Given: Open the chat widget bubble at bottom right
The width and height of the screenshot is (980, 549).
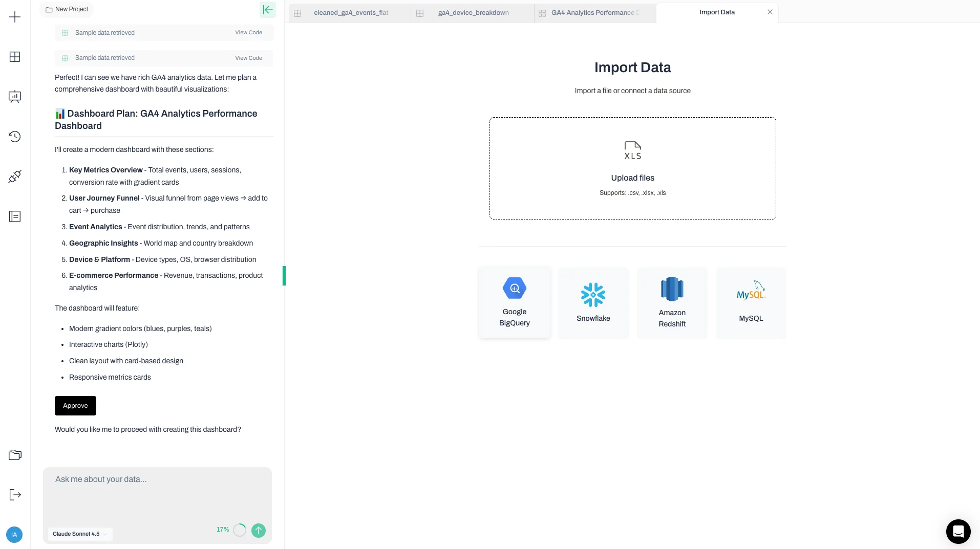Looking at the screenshot, I should click(x=958, y=532).
